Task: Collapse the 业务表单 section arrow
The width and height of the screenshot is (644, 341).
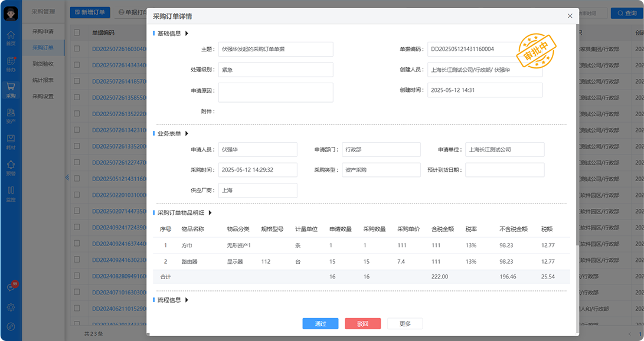Action: 187,134
